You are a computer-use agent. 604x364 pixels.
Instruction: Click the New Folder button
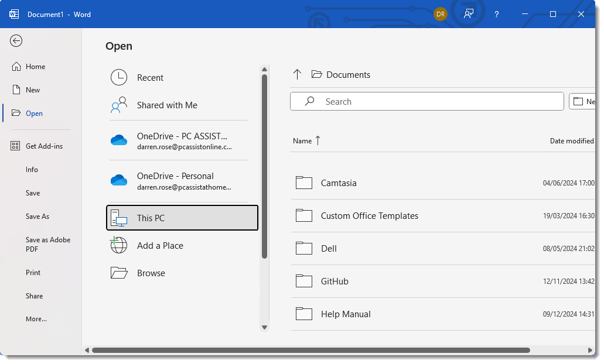click(582, 102)
